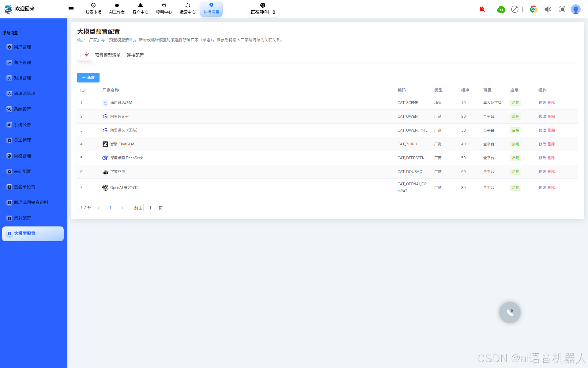588x368 pixels.
Task: Select 系统设置 in the top navigation
Action: [x=211, y=9]
